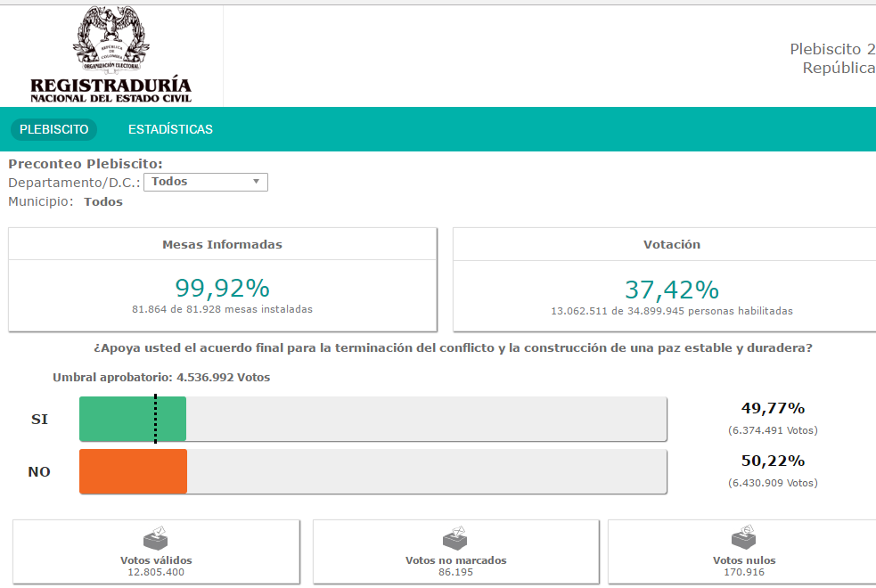Click the 50,22% NO result

tap(772, 461)
